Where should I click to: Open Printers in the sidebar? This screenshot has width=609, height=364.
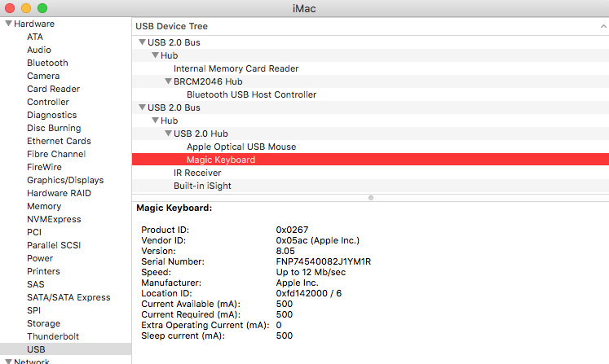point(43,271)
